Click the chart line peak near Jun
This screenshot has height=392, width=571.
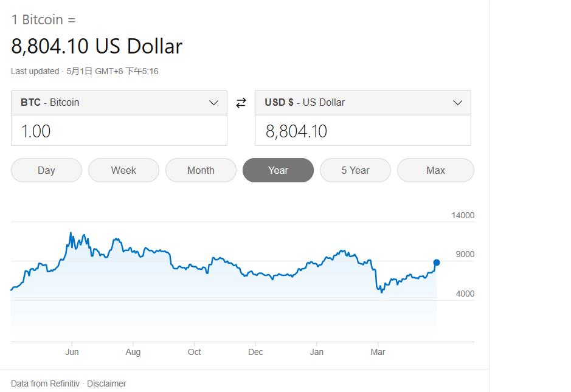click(x=71, y=233)
